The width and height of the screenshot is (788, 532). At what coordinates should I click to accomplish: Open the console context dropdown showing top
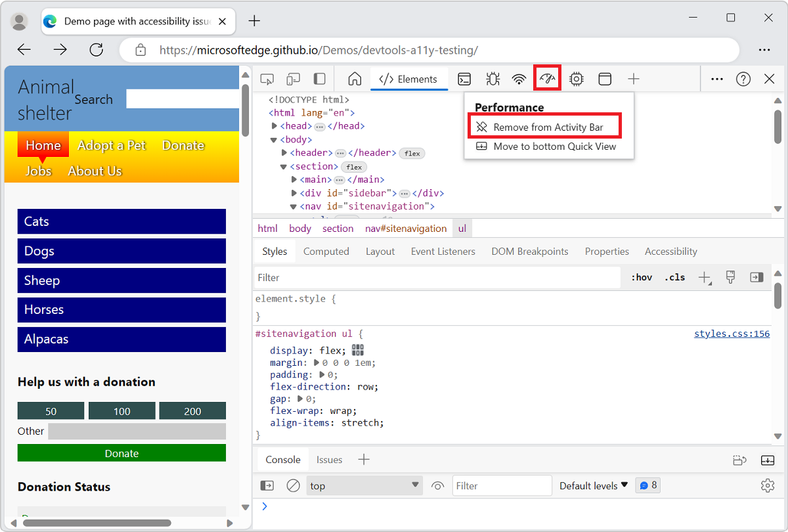pyautogui.click(x=364, y=485)
